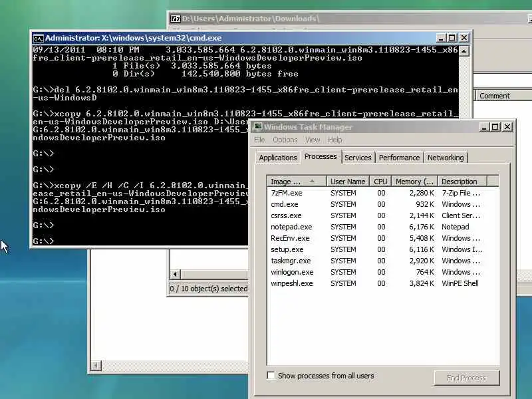Open the View menu in Task Manager

313,140
